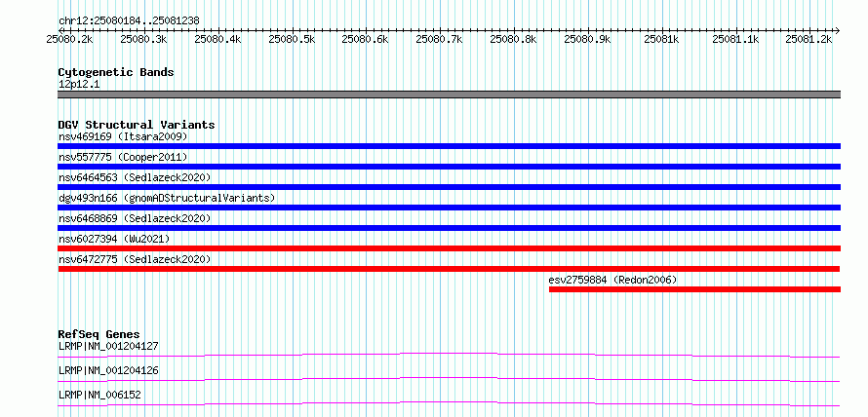868x417 pixels.
Task: Click the 25080.8k ruler tick label
Action: tap(513, 39)
